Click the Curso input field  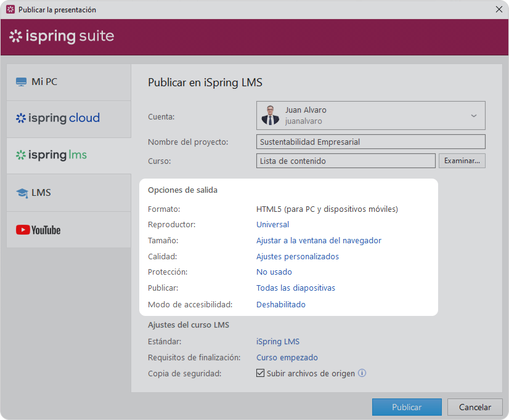pos(345,161)
